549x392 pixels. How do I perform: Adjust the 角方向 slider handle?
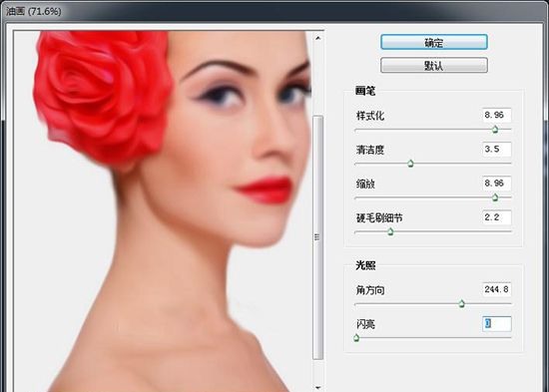(x=461, y=303)
